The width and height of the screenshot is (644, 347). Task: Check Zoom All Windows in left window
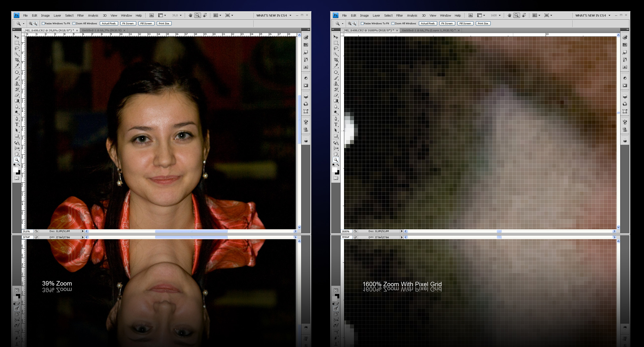pyautogui.click(x=74, y=24)
